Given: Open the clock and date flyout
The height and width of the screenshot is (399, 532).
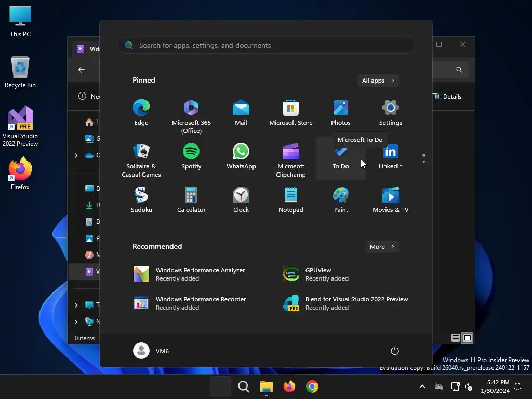Looking at the screenshot, I should tap(495, 387).
